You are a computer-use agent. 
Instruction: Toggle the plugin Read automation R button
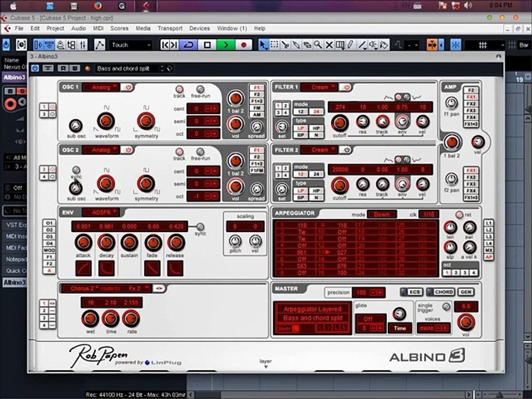point(63,69)
